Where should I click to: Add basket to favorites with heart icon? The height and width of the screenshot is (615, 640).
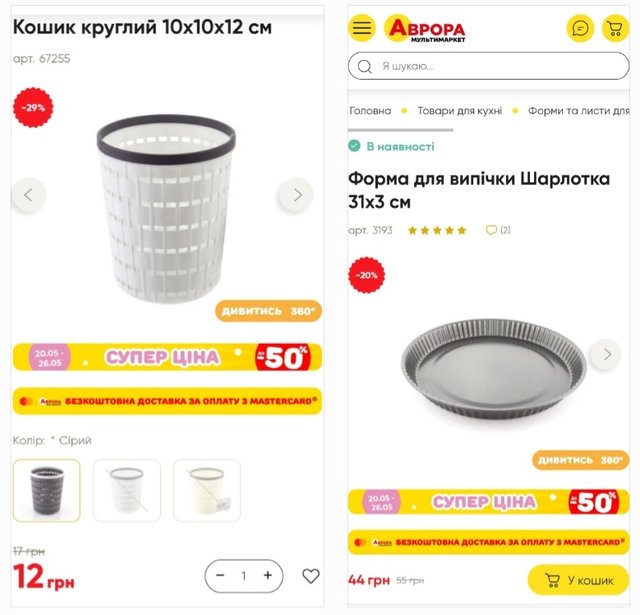(311, 576)
